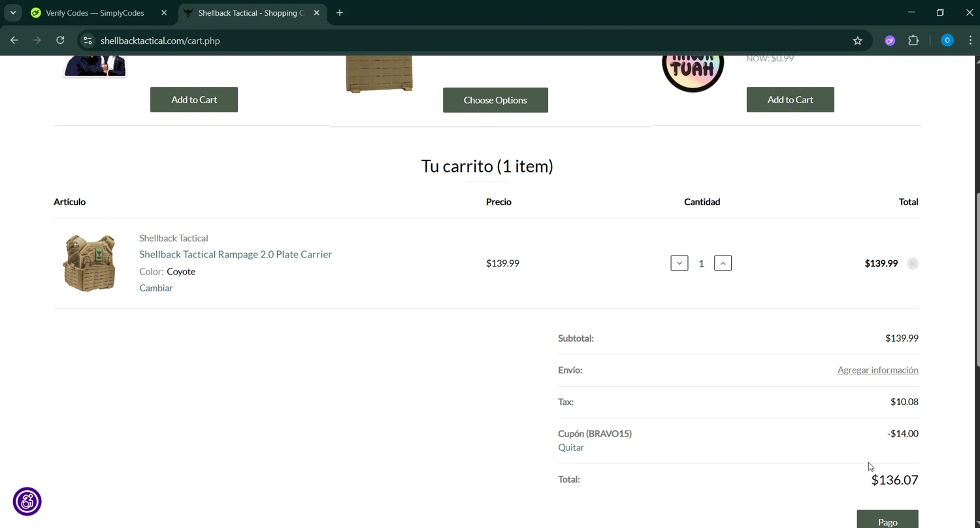Go back to the previous page
This screenshot has height=528, width=980.
point(14,41)
